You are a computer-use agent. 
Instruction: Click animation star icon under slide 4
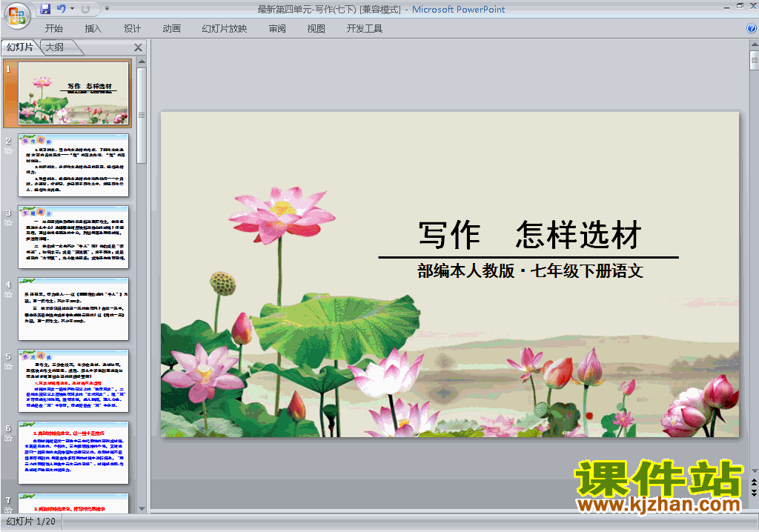click(8, 294)
